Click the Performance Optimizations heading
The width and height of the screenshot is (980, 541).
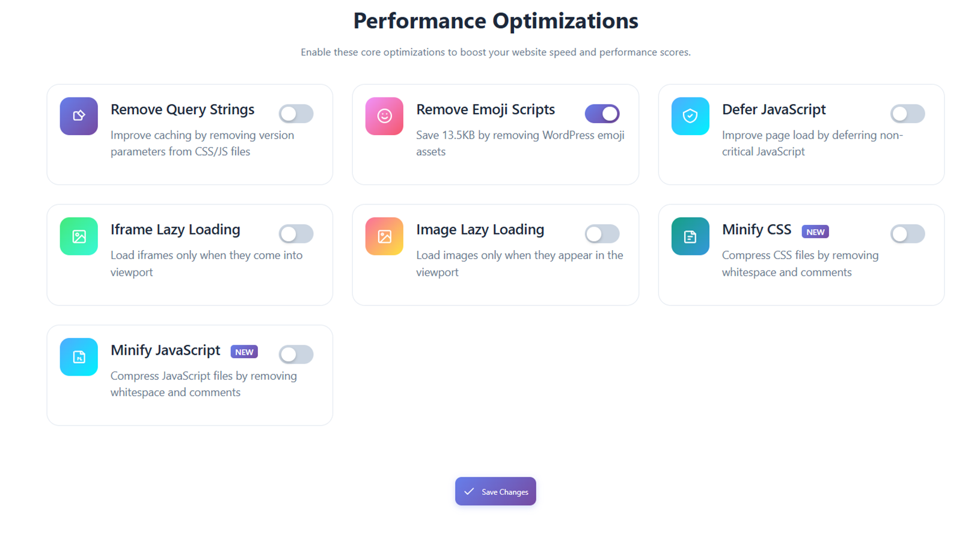pos(495,21)
